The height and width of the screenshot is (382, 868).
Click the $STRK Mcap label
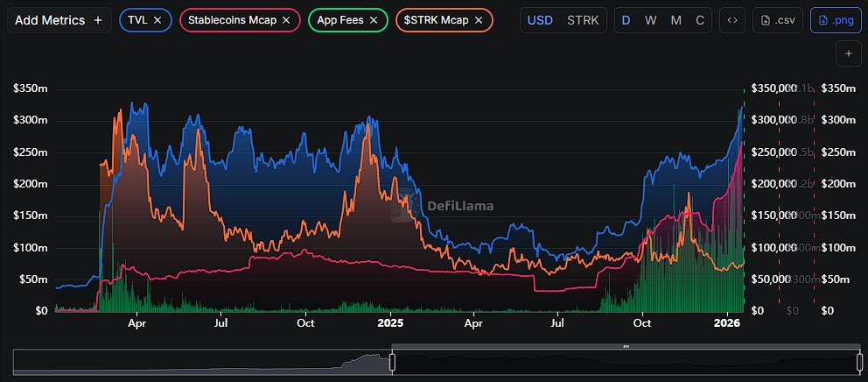pos(437,20)
